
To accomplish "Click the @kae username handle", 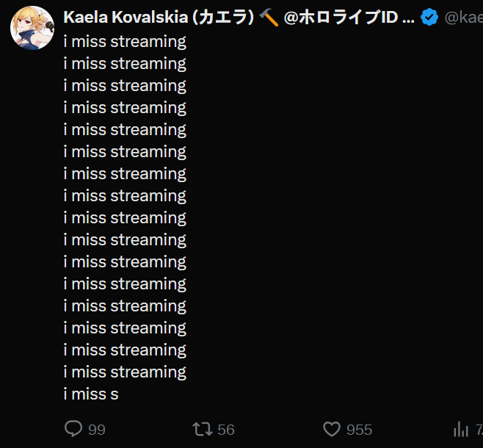I will pos(464,18).
